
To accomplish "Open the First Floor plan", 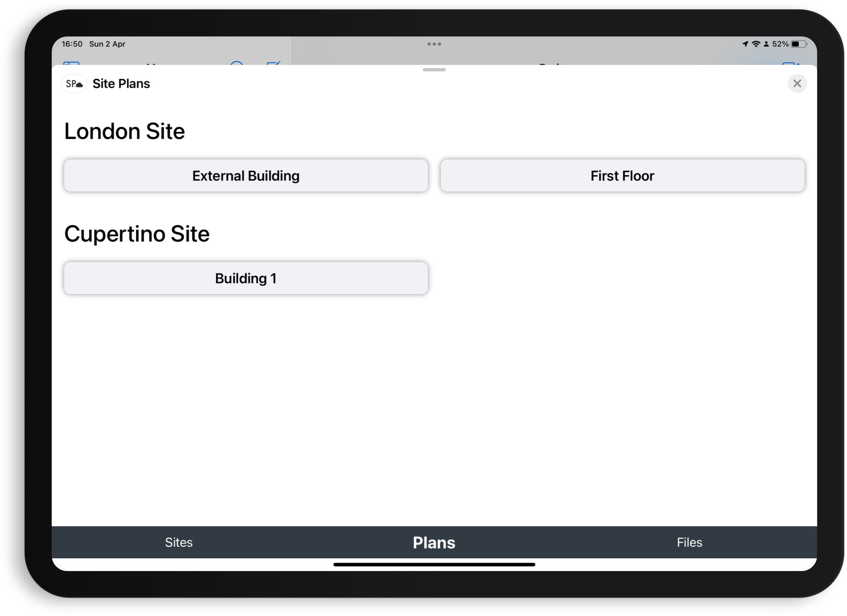I will tap(622, 176).
